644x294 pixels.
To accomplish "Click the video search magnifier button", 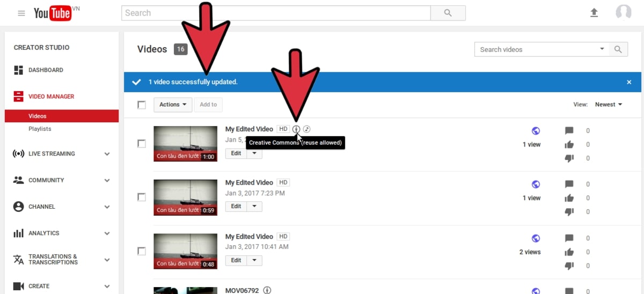I will 618,49.
